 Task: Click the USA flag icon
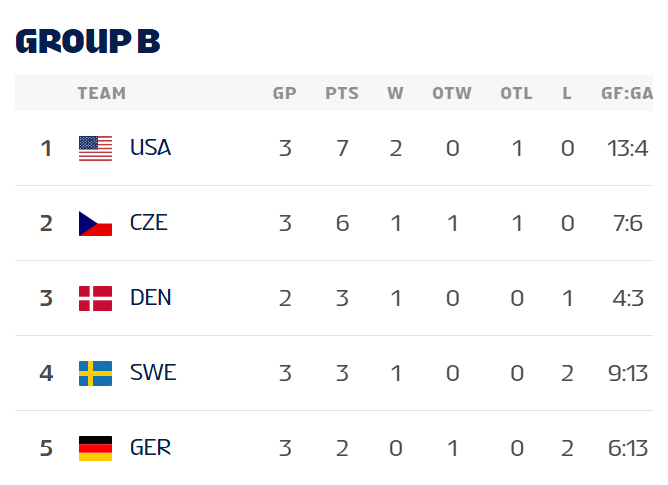pos(95,148)
